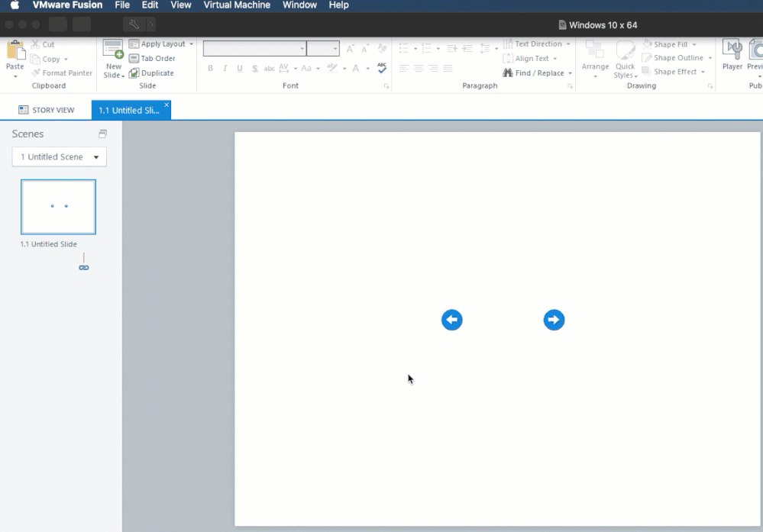Click the slide link icon under thumbnail

coord(84,267)
